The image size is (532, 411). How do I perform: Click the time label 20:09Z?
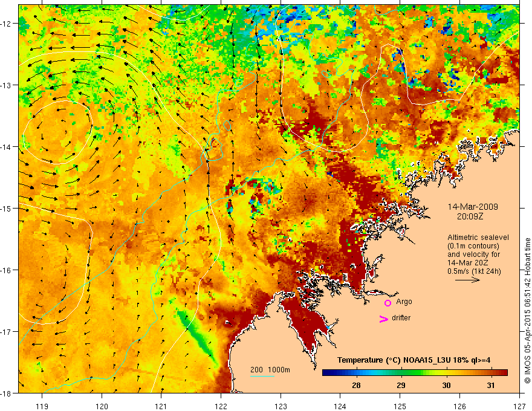pyautogui.click(x=470, y=216)
